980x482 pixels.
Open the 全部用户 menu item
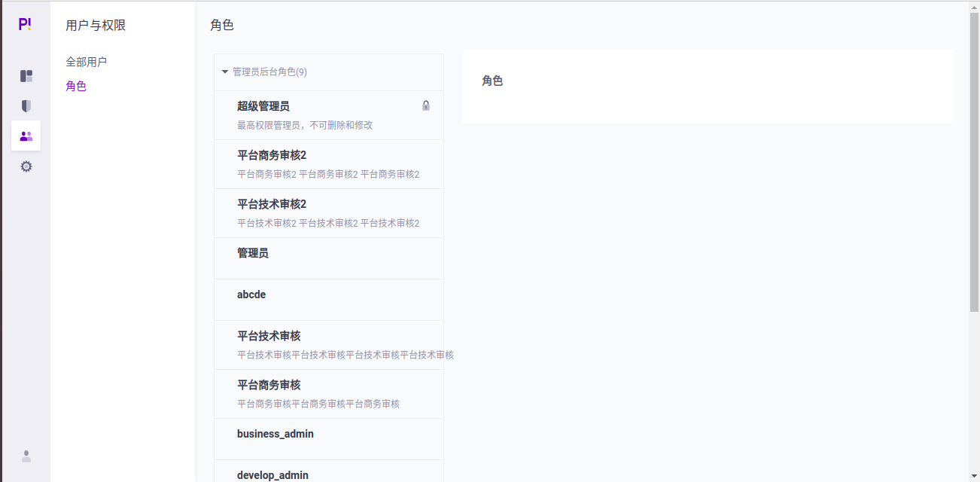coord(87,62)
